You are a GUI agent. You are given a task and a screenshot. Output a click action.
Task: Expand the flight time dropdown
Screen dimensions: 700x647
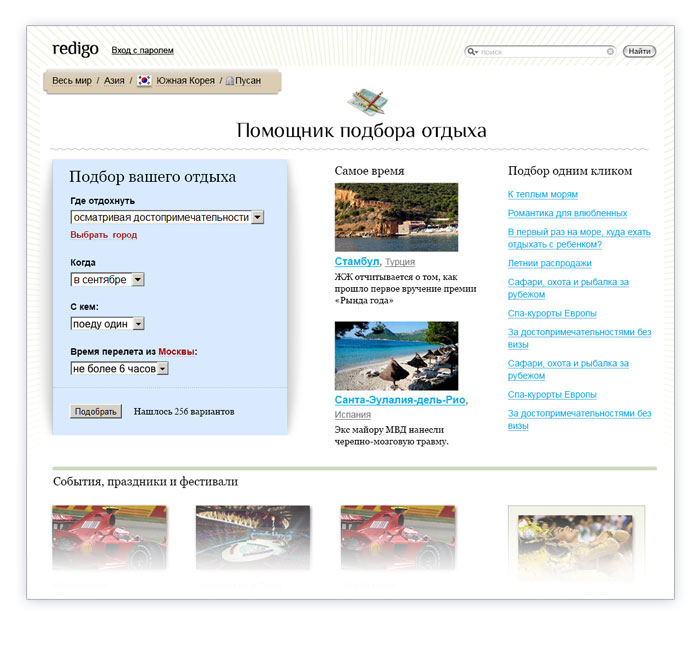(x=162, y=368)
